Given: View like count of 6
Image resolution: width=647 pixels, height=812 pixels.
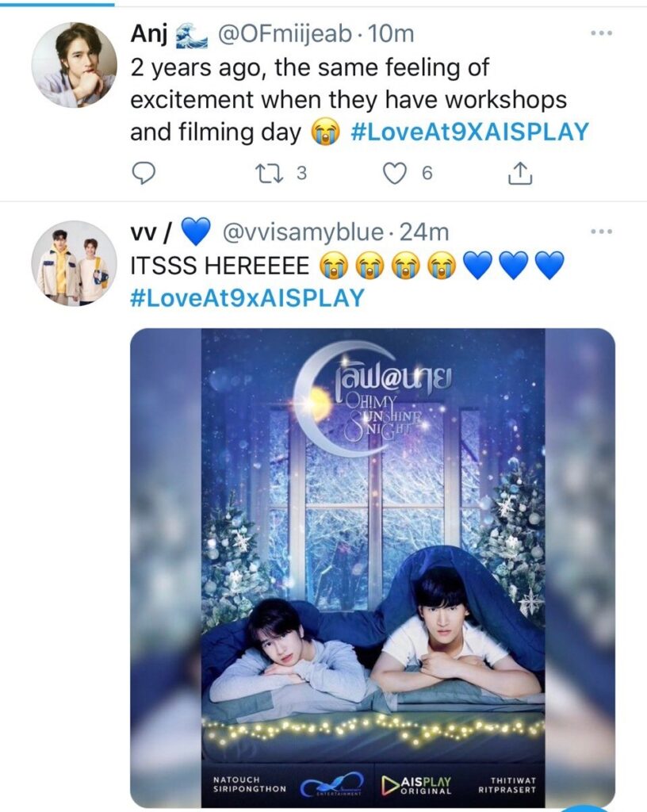Looking at the screenshot, I should click(x=427, y=174).
